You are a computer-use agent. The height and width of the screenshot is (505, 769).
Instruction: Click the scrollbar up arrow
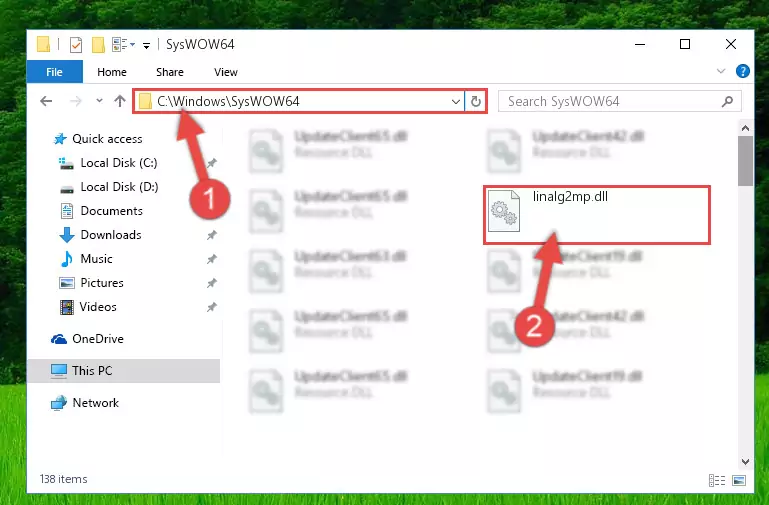pyautogui.click(x=745, y=128)
